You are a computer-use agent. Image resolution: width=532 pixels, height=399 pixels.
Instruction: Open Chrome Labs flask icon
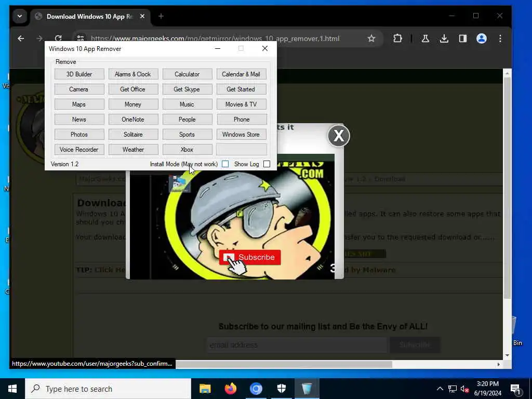[x=425, y=38]
